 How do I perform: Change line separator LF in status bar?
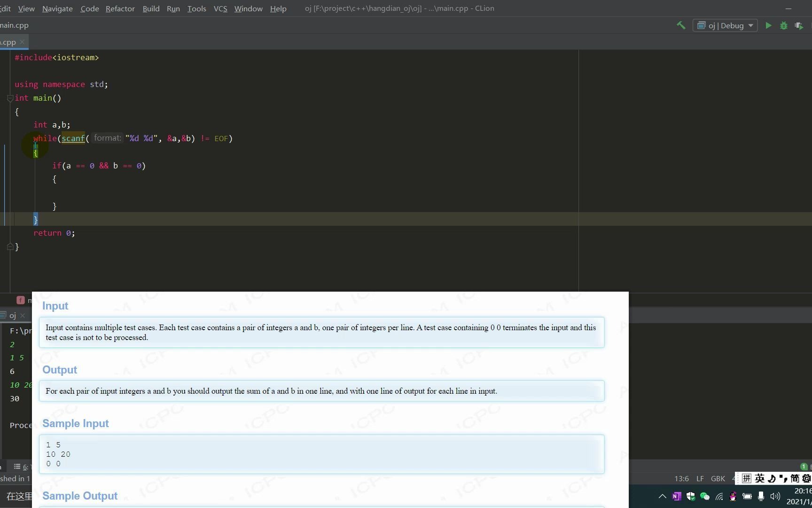pos(700,478)
